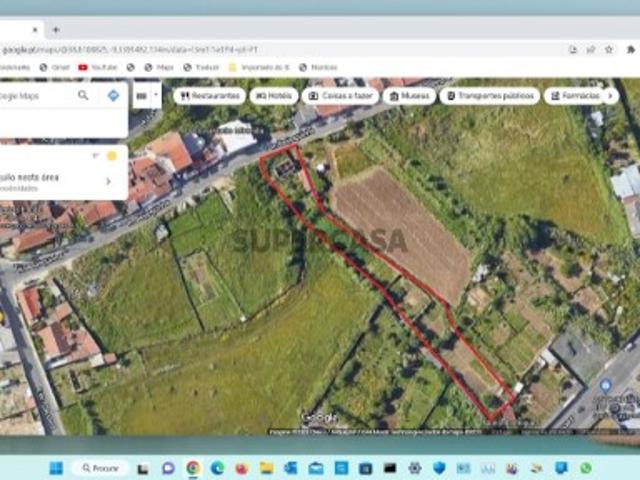
Task: Open Microsoft Edge from the taskbar
Action: [x=217, y=468]
